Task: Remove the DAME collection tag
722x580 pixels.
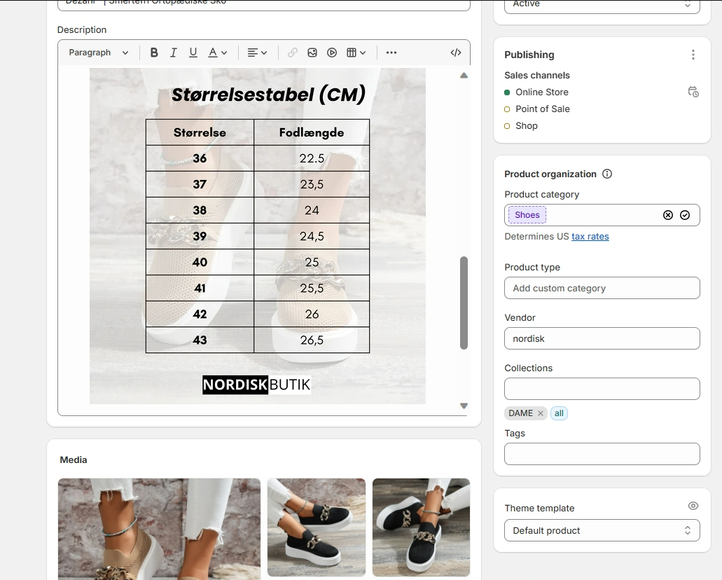Action: click(541, 413)
